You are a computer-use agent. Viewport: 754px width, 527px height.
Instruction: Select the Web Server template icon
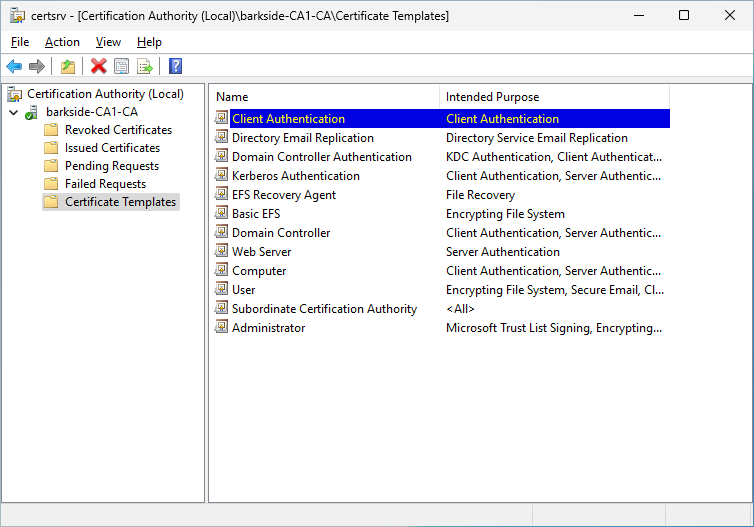222,252
